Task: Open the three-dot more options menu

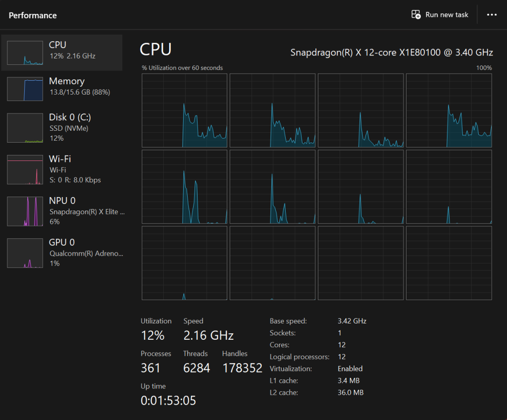Action: (492, 15)
